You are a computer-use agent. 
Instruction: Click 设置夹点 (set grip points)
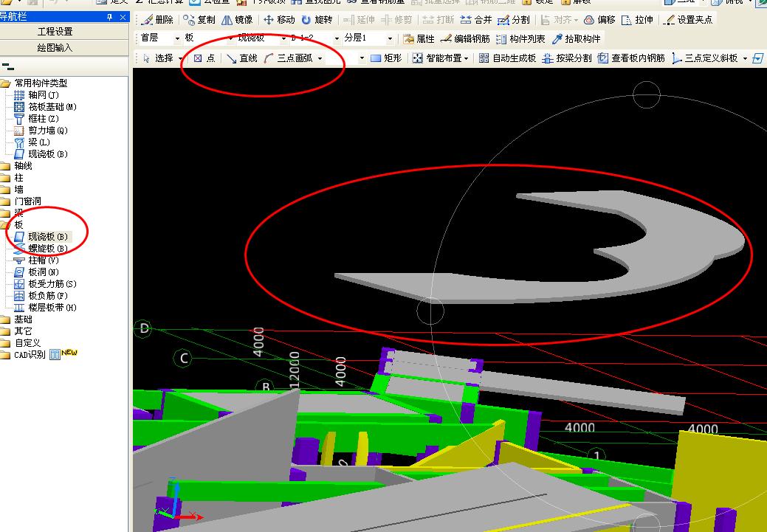point(689,20)
